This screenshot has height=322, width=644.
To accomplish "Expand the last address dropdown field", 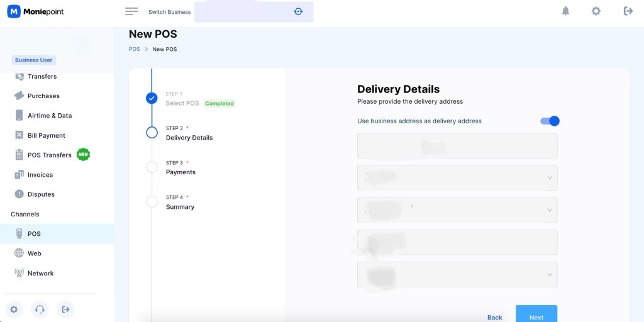I will coord(457,274).
